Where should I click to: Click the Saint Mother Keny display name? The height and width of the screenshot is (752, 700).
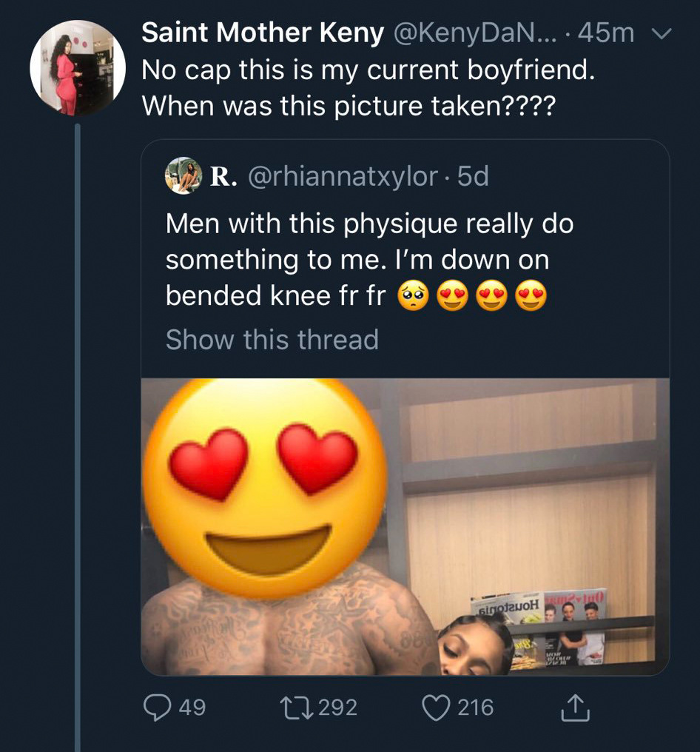tap(263, 33)
